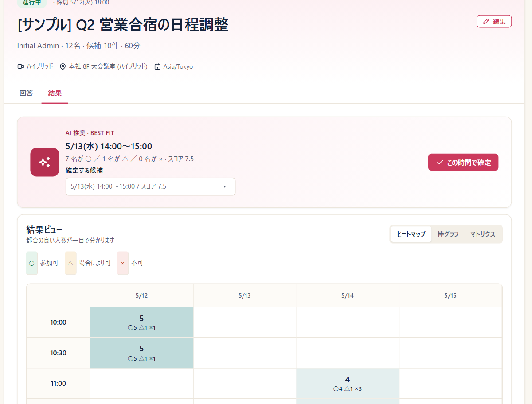This screenshot has height=404, width=532.
Task: Switch to the マトリクス view
Action: [483, 234]
